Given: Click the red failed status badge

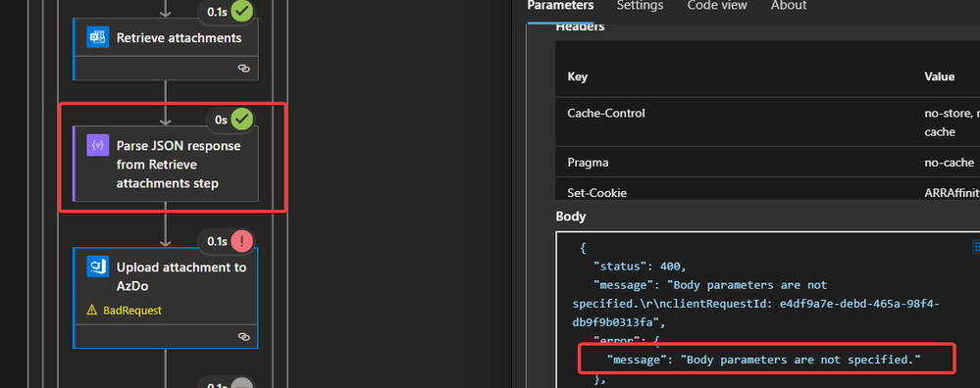Looking at the screenshot, I should pos(242,241).
